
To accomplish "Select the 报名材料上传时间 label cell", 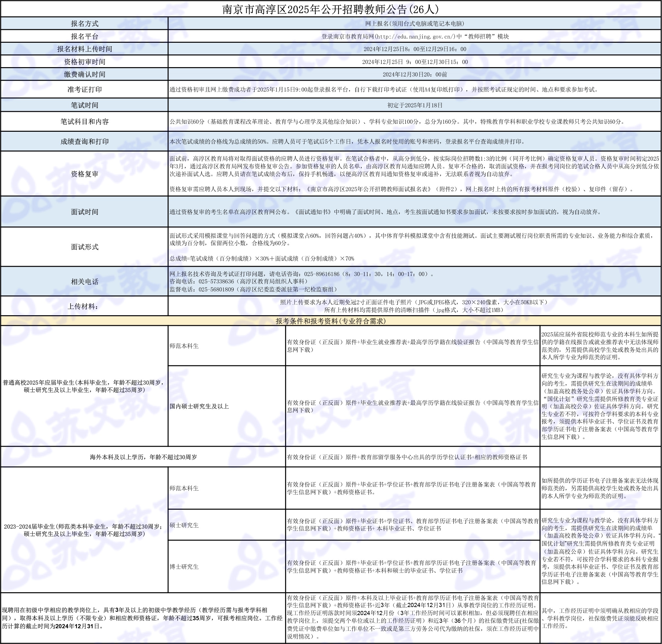I will [x=84, y=49].
